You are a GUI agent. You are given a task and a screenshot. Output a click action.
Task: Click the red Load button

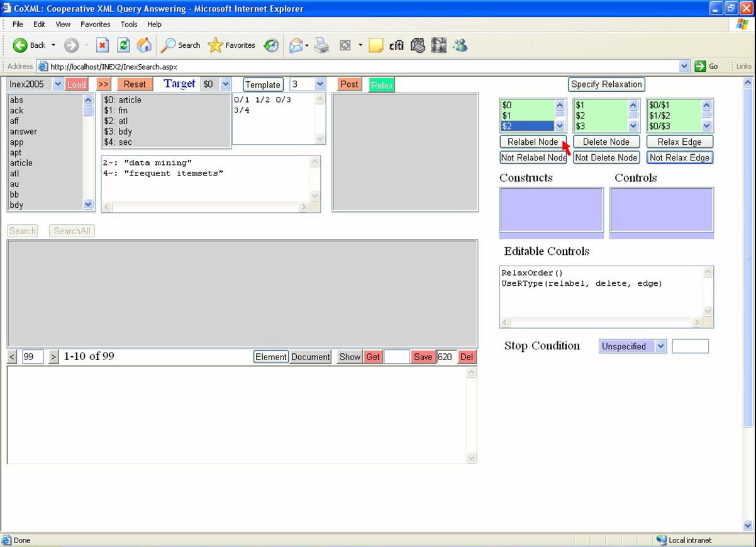pyautogui.click(x=76, y=84)
